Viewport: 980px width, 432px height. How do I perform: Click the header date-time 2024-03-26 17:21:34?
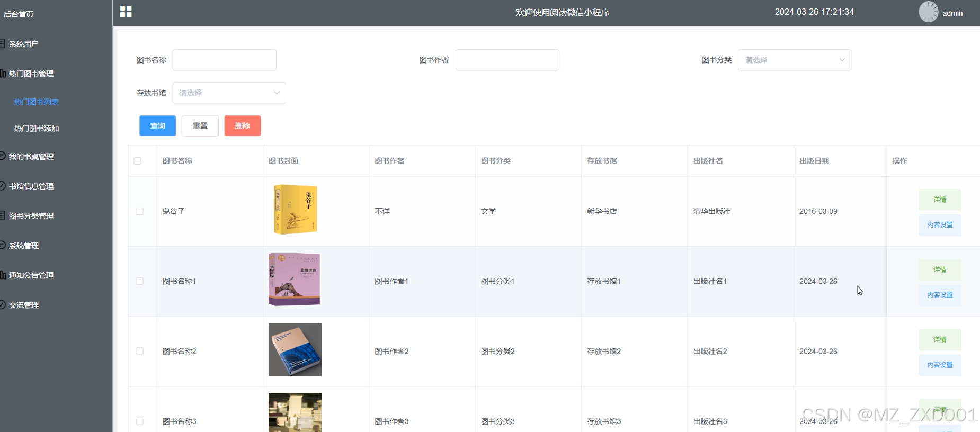tap(814, 12)
